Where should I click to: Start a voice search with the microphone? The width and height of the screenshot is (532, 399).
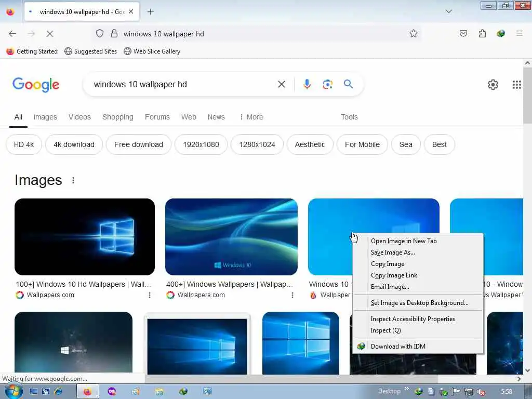tap(307, 84)
